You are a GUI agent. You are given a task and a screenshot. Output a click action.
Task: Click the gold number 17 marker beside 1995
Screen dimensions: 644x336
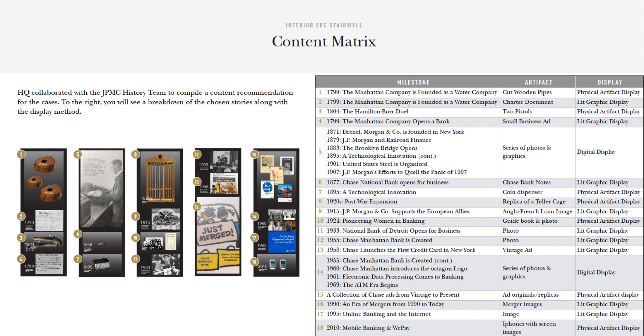tap(254, 238)
